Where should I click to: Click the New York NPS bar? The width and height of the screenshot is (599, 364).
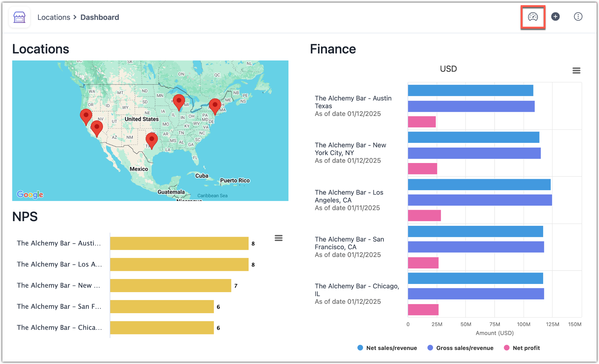point(171,285)
